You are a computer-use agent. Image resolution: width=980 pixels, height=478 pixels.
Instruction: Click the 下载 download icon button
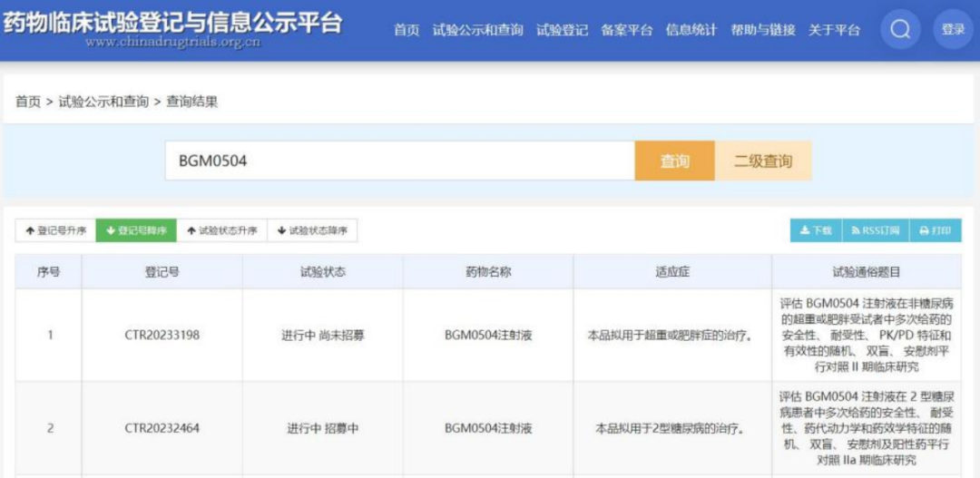[816, 231]
